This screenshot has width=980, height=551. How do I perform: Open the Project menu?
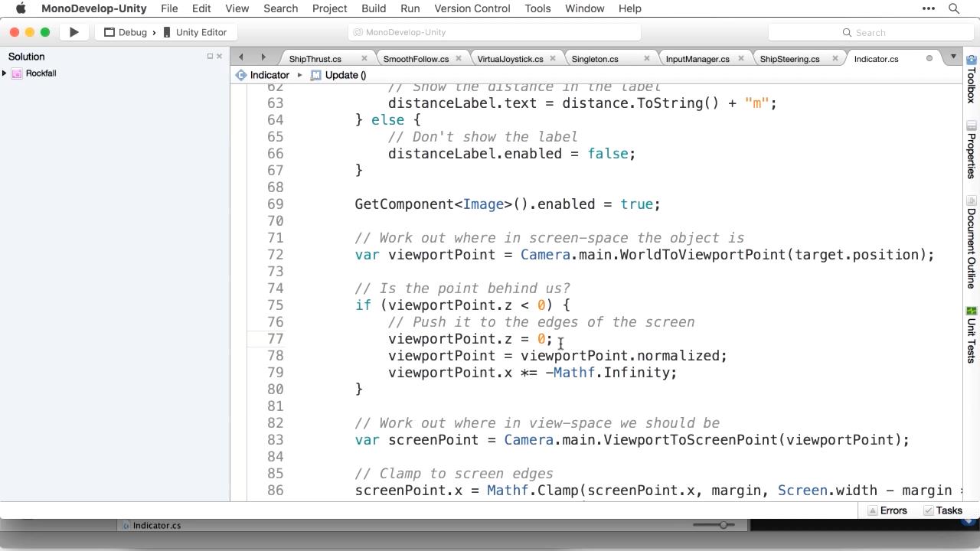[x=330, y=8]
